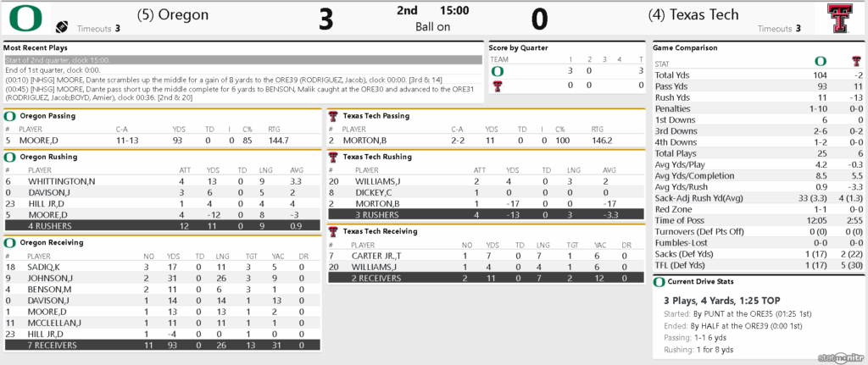Click the Texas Tech logo beside Texas Tech Receiving

click(x=334, y=230)
